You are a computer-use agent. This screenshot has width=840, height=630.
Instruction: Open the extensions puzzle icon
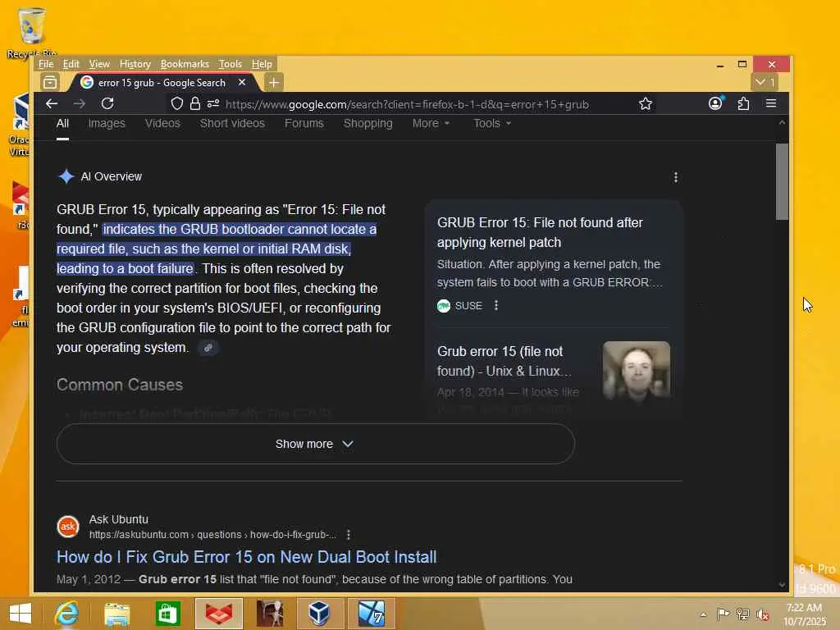tap(743, 103)
